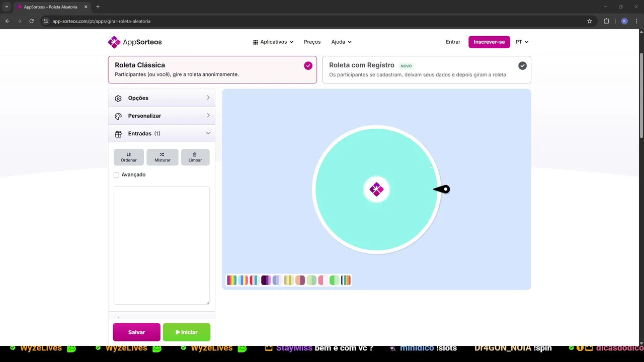Expand the Personalizar section

[162, 116]
